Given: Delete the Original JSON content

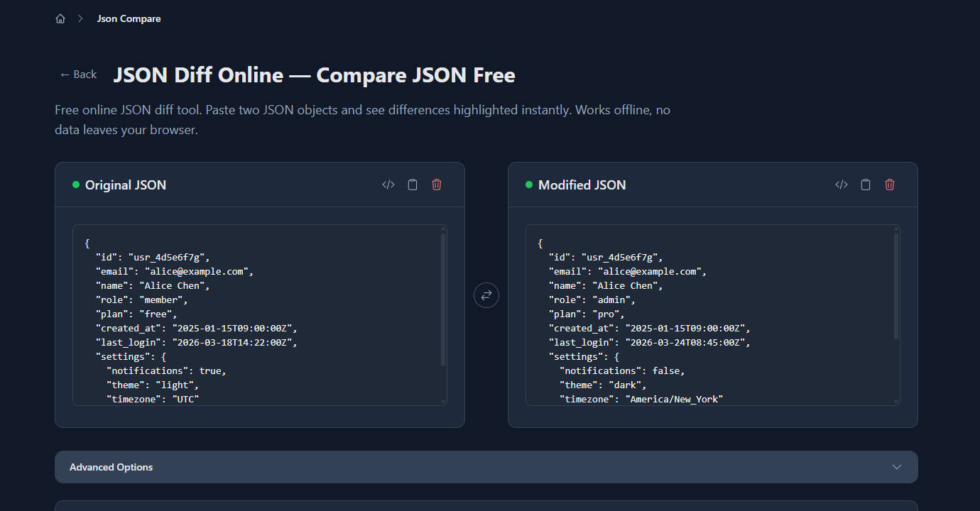Looking at the screenshot, I should click(437, 184).
